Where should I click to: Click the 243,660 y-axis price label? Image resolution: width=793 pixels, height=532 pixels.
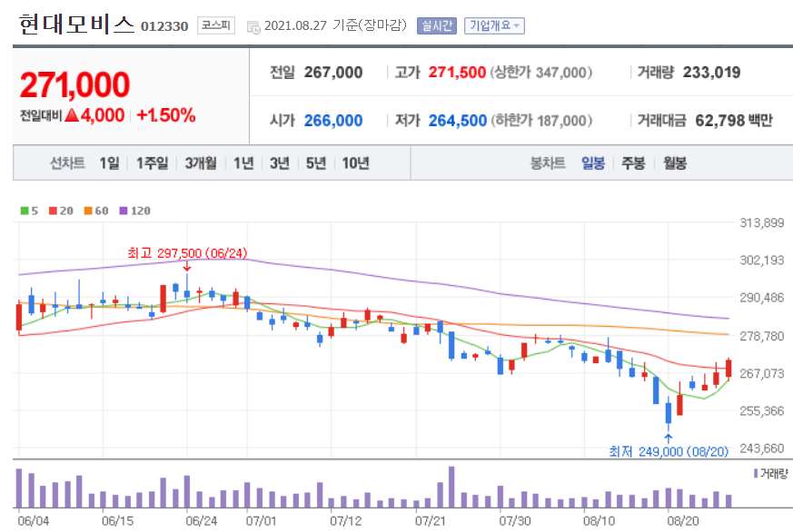(761, 448)
